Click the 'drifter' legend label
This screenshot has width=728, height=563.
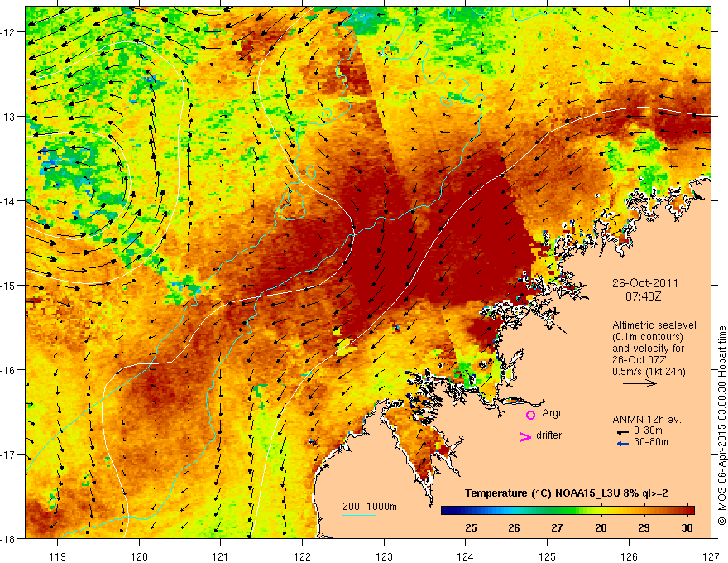pos(548,435)
